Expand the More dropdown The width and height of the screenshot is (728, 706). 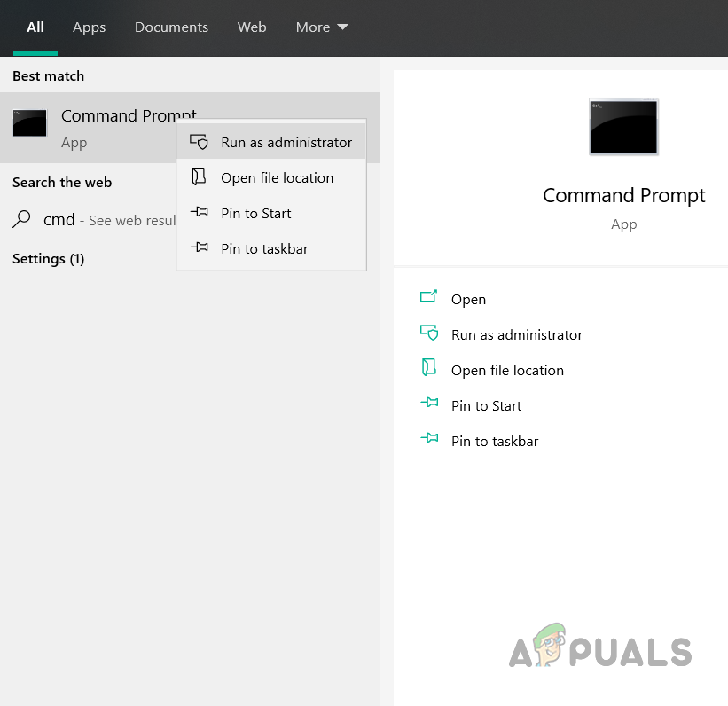coord(322,27)
